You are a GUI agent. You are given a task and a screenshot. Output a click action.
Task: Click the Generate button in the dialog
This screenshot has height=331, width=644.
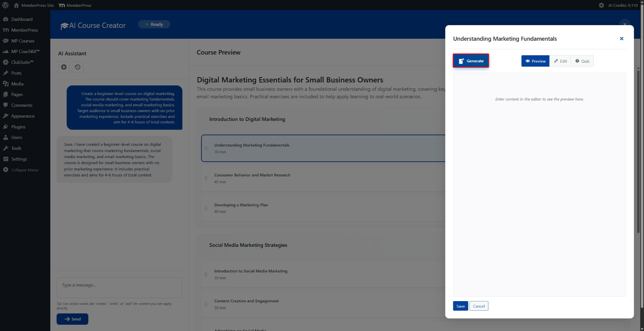(x=471, y=61)
